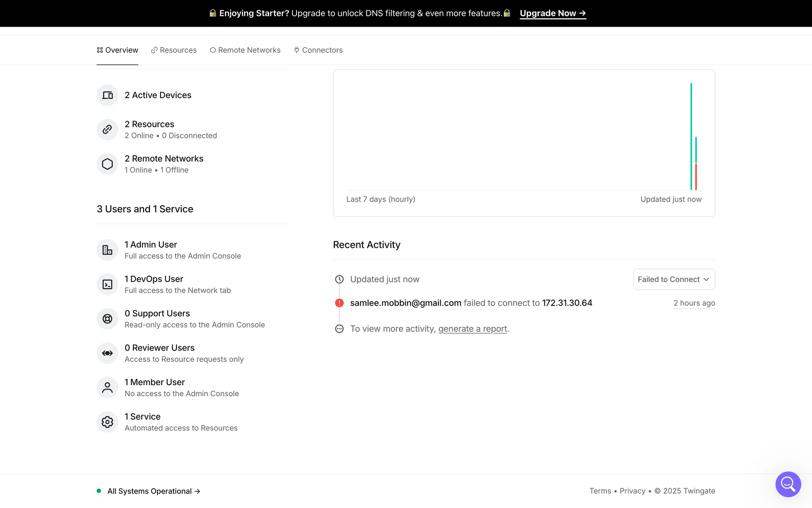Click the Service gear icon

pyautogui.click(x=107, y=422)
